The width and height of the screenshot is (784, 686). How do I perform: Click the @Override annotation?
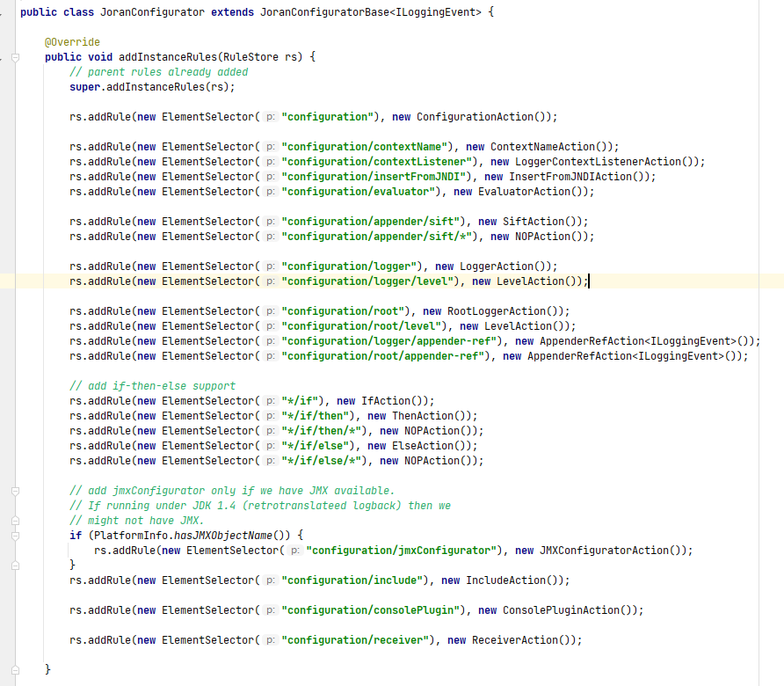pyautogui.click(x=72, y=42)
